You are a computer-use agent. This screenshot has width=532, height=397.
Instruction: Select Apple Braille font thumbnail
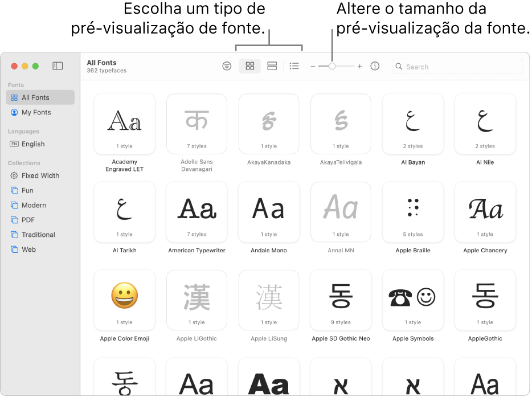[413, 212]
